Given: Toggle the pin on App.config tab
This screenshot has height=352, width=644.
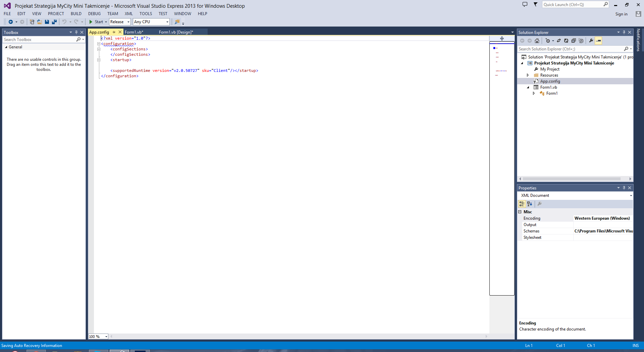Looking at the screenshot, I should coord(114,32).
